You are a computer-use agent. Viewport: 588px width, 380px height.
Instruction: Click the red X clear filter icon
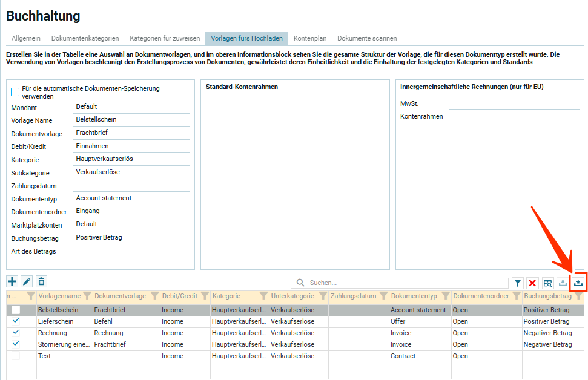[532, 283]
